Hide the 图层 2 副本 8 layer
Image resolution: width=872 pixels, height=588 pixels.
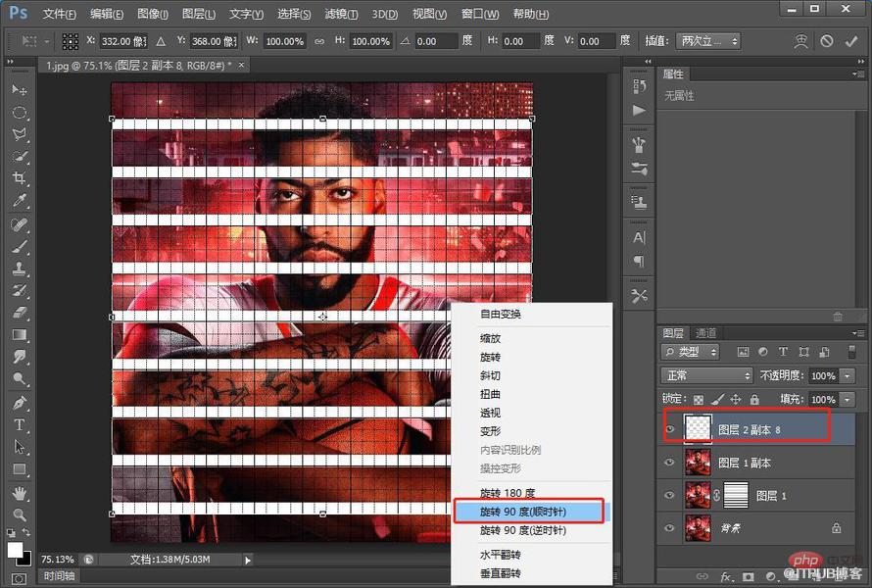(670, 429)
